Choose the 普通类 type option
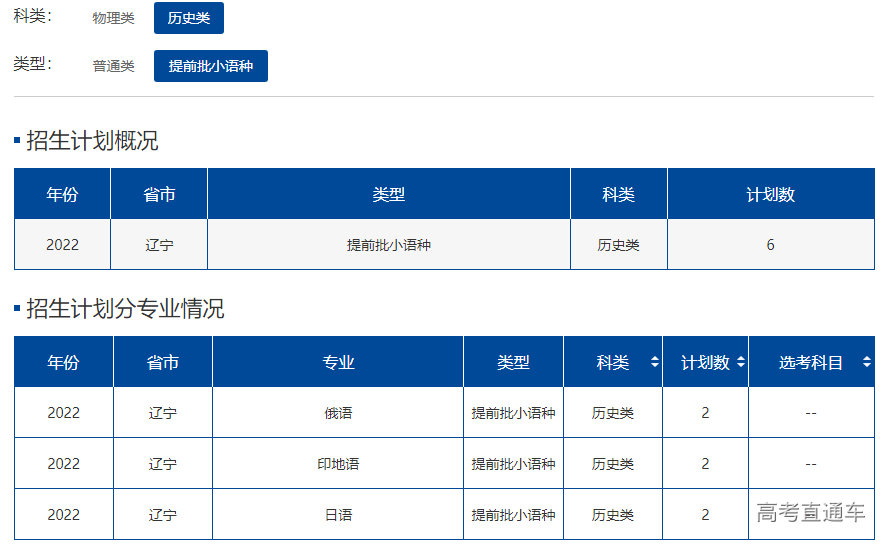Viewport: 894px width, 552px height. (x=113, y=66)
